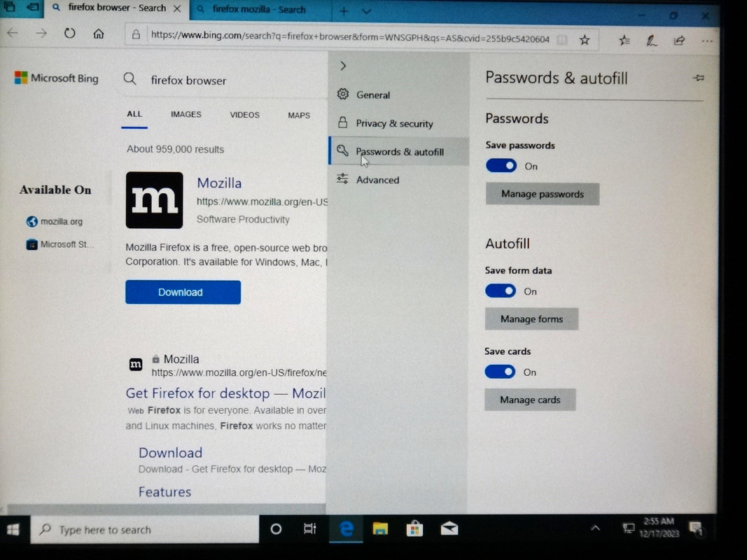Open Get Firefox for desktop link
This screenshot has height=560, width=747.
click(226, 393)
